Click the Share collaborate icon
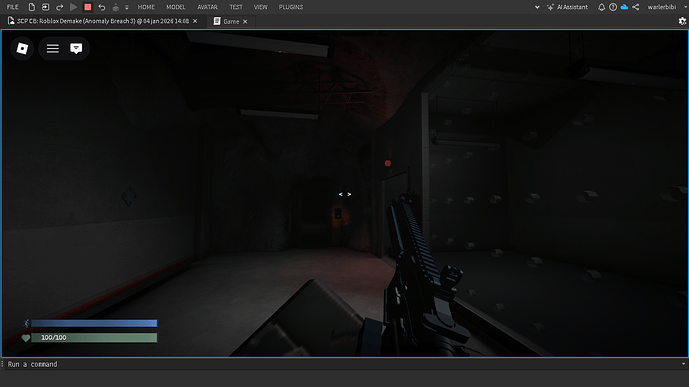 [636, 7]
